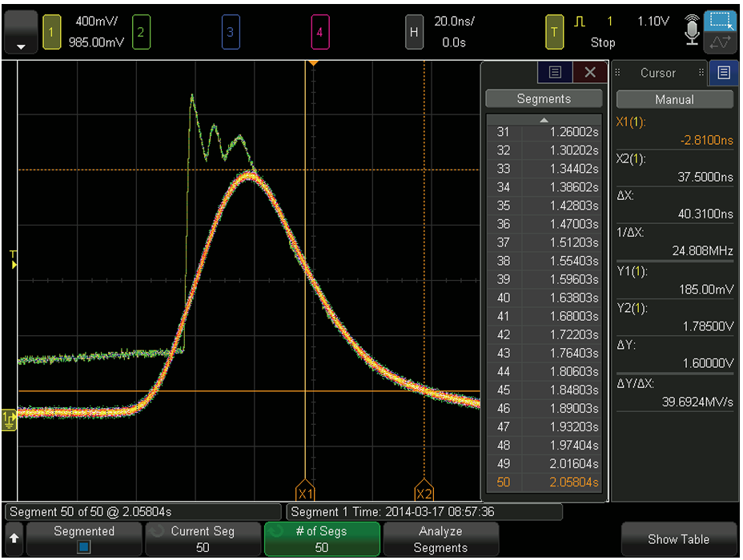Click the rising edge trigger icon

579,22
